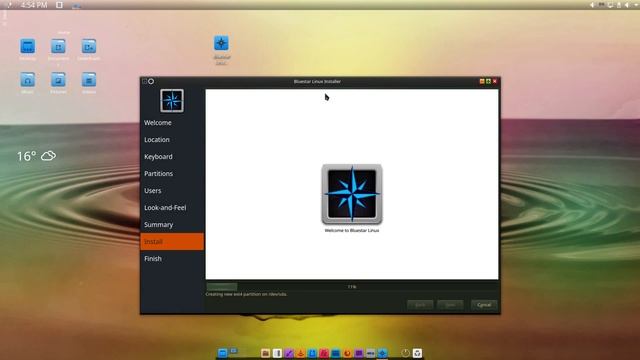This screenshot has height=360, width=640.
Task: Launch the brown file manager dock icon
Action: (265, 353)
